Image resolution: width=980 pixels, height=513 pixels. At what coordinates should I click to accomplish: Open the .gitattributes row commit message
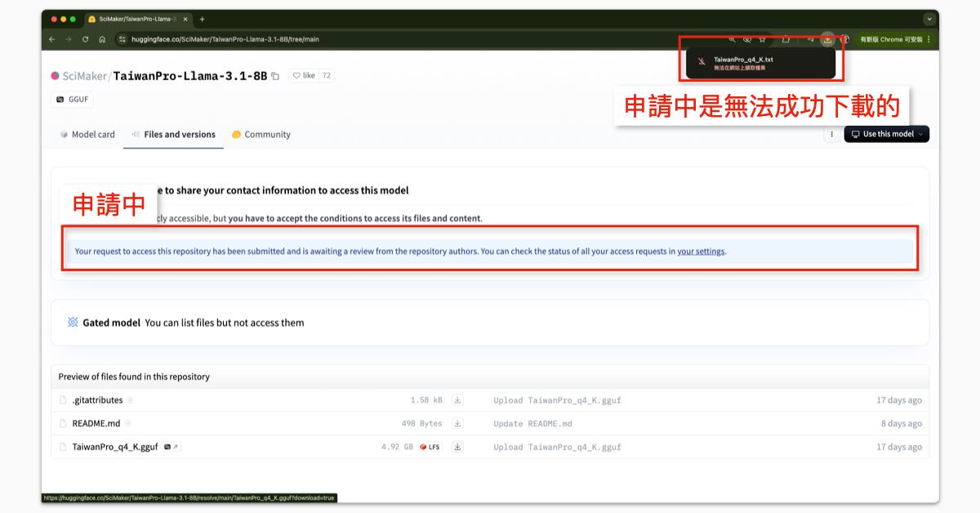[557, 400]
